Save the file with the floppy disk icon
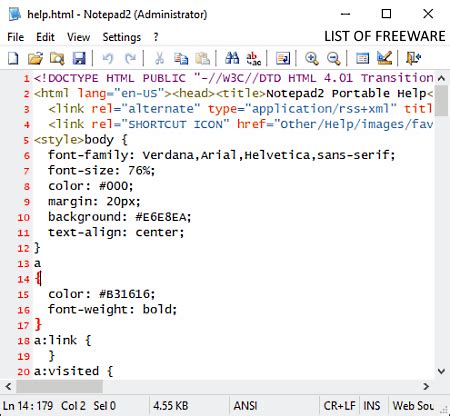Image resolution: width=450 pixels, height=416 pixels. coord(79,58)
